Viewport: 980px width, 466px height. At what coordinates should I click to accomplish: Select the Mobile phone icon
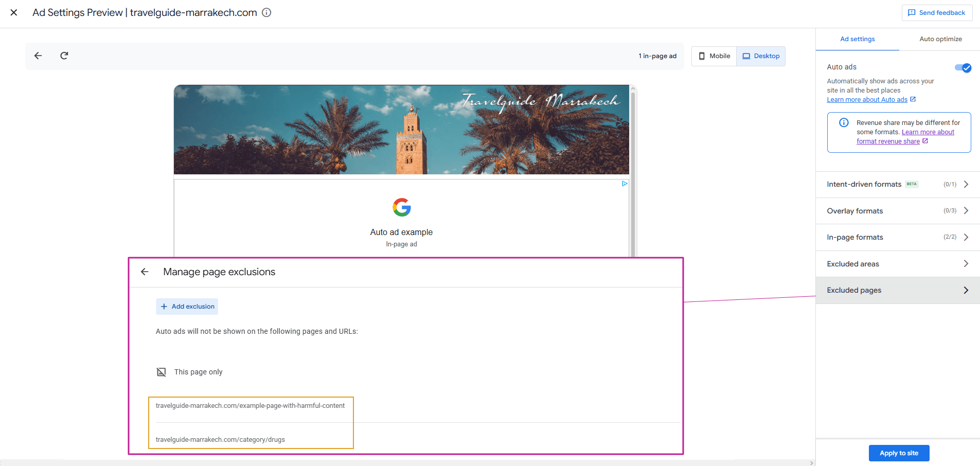coord(702,56)
